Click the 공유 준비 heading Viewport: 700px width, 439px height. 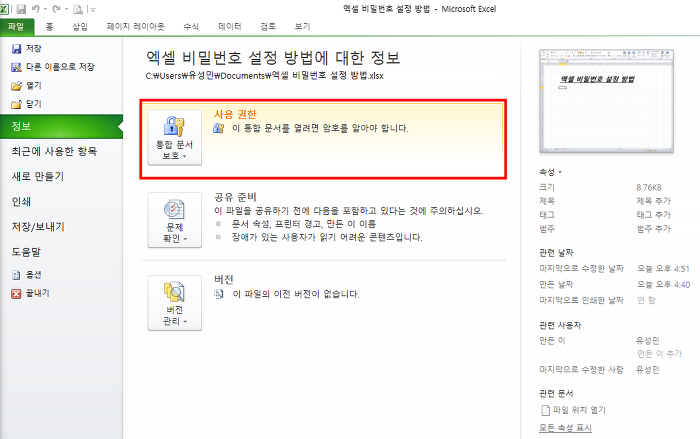pyautogui.click(x=235, y=197)
